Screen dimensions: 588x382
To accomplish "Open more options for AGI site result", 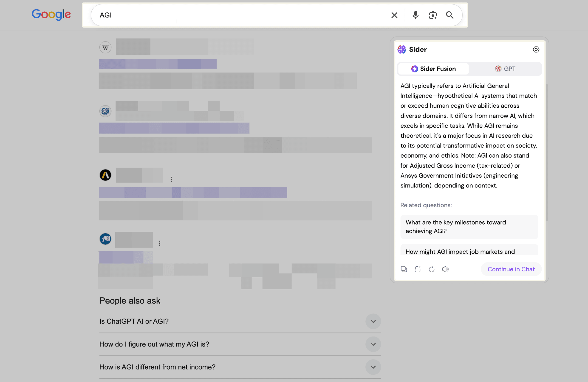I will click(x=160, y=243).
